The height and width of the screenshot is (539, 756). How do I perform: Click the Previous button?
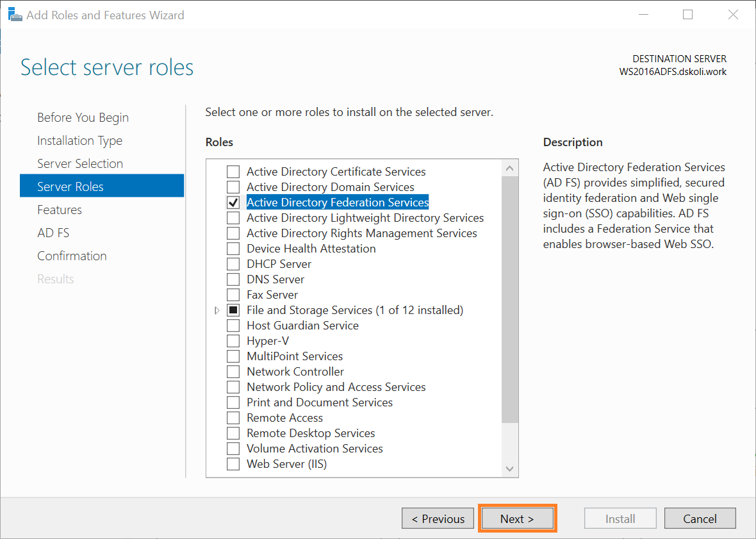tap(438, 518)
